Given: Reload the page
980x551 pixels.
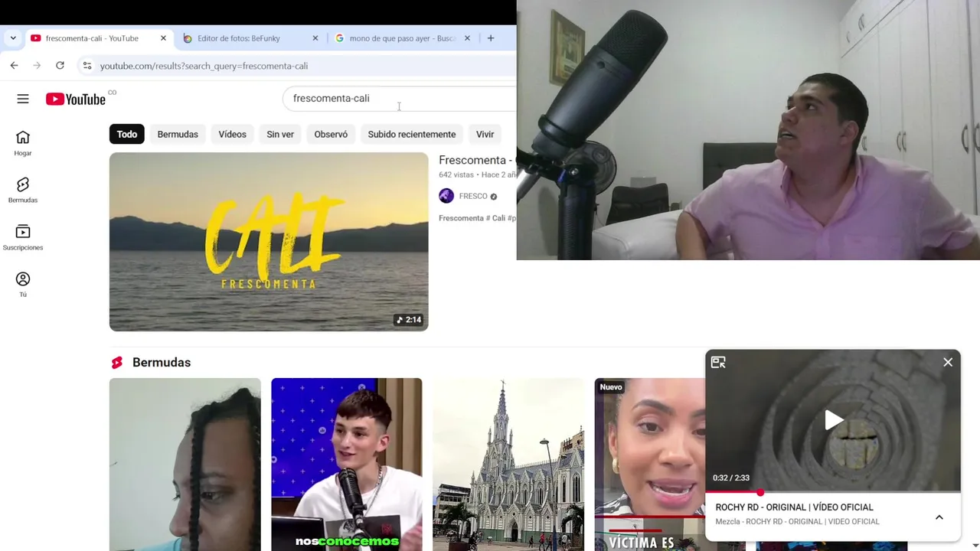Looking at the screenshot, I should tap(60, 66).
